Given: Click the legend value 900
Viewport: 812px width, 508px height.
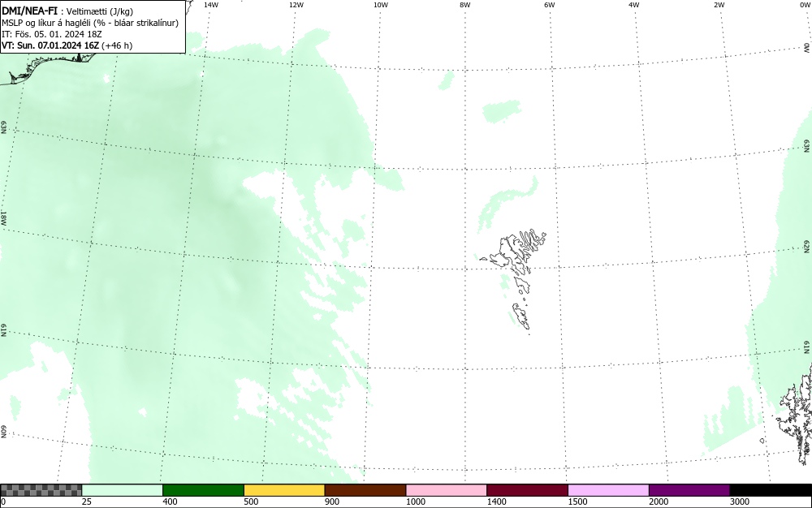Looking at the screenshot, I should pyautogui.click(x=332, y=502).
